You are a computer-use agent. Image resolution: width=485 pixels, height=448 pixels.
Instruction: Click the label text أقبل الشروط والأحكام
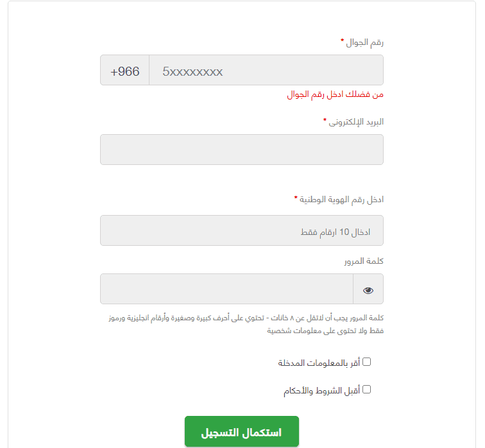point(321,391)
